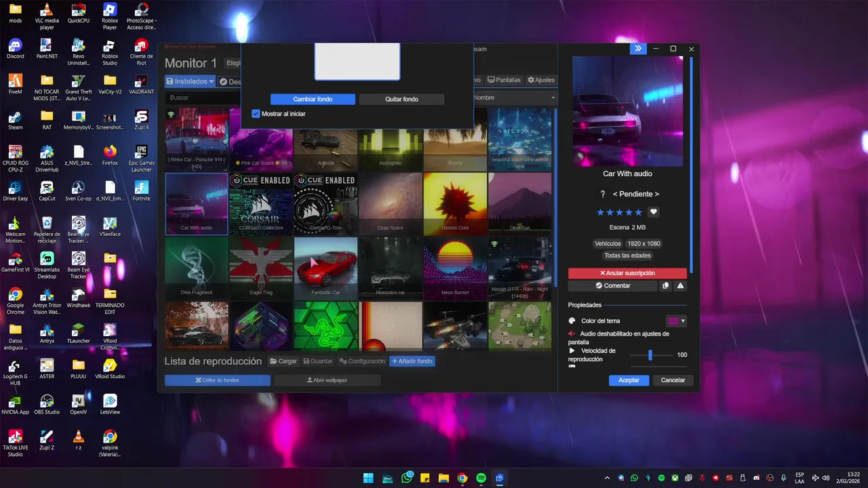This screenshot has height=488, width=868.
Task: Click the 1920 x 1080 resolution tag
Action: point(644,243)
